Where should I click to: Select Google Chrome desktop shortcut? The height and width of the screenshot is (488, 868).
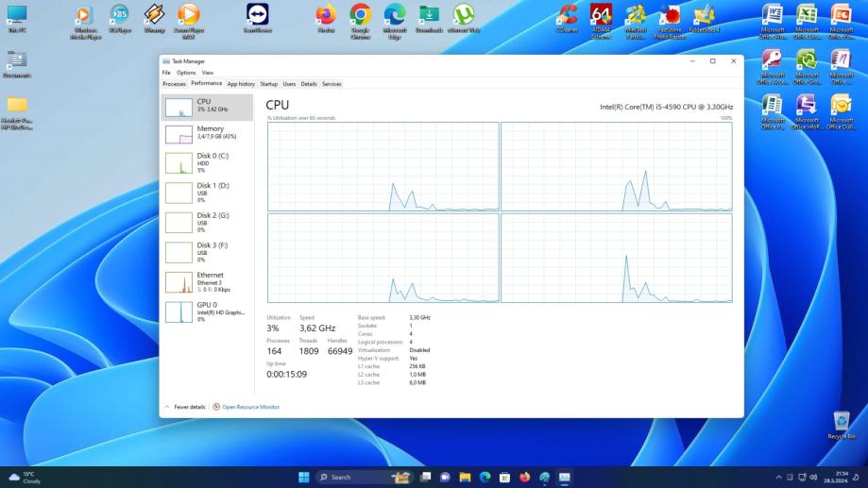(x=361, y=22)
